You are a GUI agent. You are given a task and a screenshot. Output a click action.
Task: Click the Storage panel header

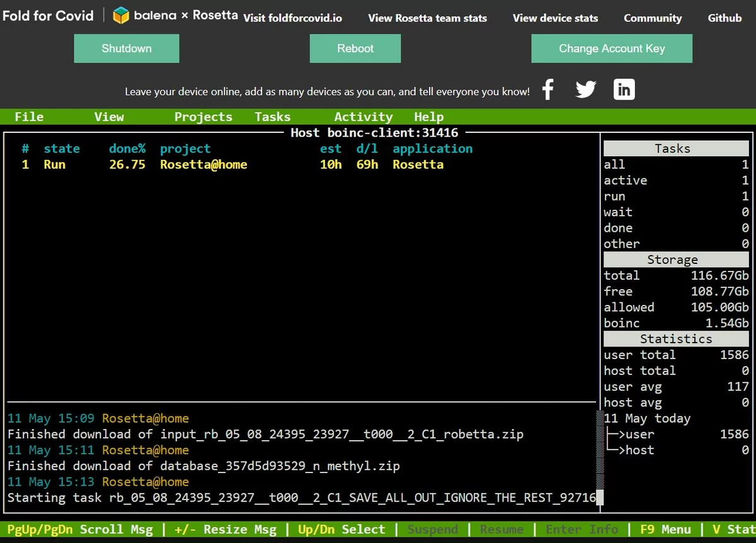coord(676,260)
